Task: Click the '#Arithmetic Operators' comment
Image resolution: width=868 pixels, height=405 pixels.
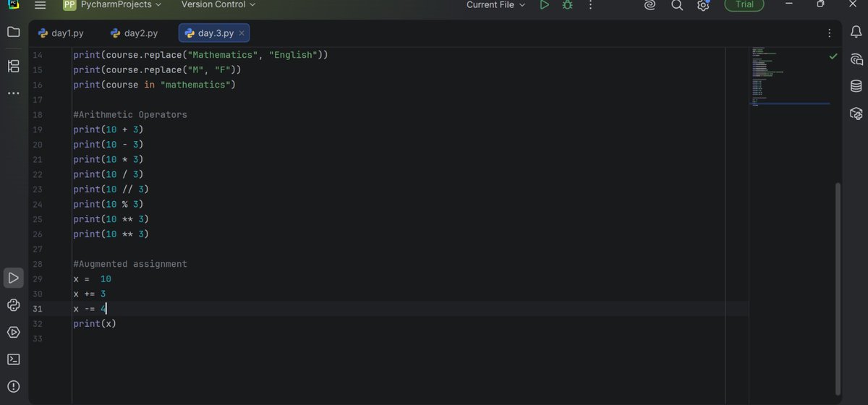Action: pos(130,115)
